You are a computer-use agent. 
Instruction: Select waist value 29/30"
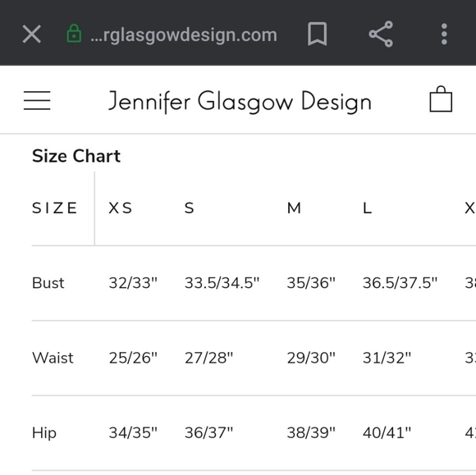pos(311,358)
